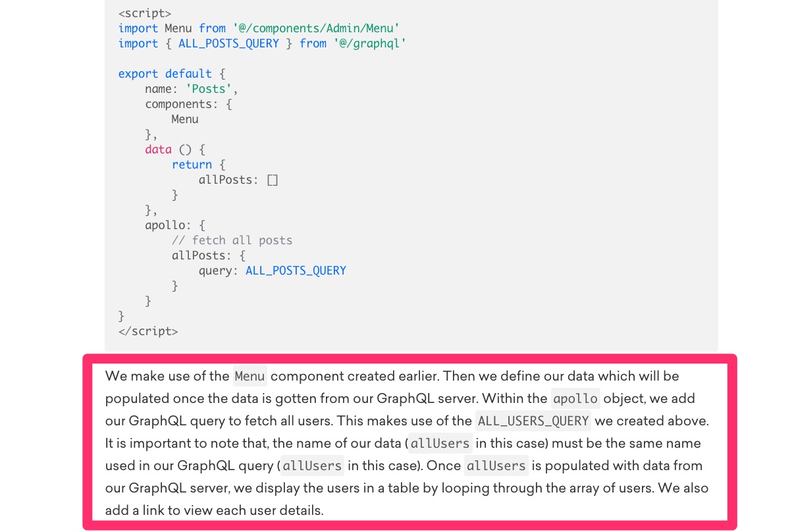Image resolution: width=792 pixels, height=532 pixels.
Task: Click the '@/graphql' import path string
Action: coord(369,43)
